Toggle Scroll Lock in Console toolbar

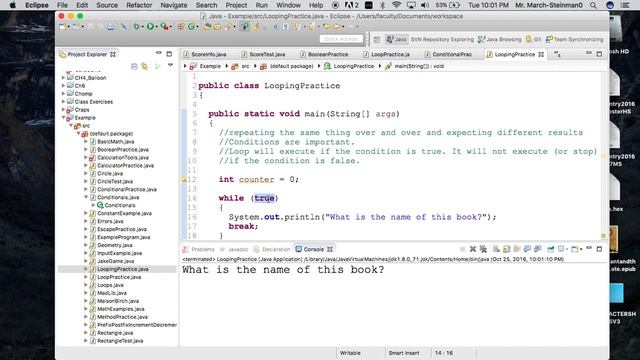(x=507, y=249)
